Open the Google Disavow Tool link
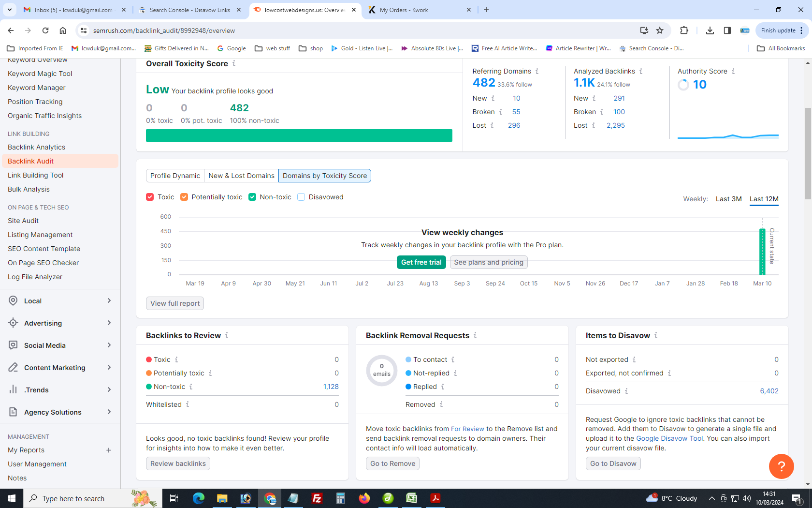The image size is (812, 508). [669, 438]
